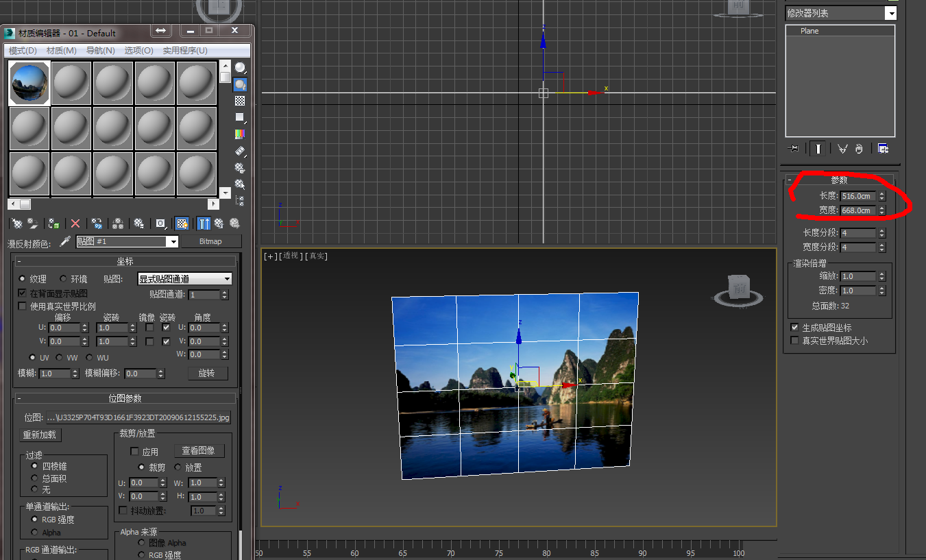Check the 应用 checkbox under 裁剪/放置
Viewport: 926px width, 560px height.
pos(134,452)
